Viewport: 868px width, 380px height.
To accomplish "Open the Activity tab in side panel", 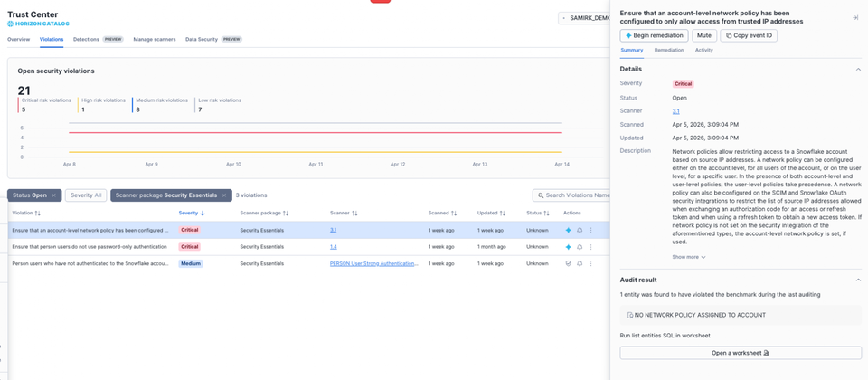I will [x=704, y=50].
